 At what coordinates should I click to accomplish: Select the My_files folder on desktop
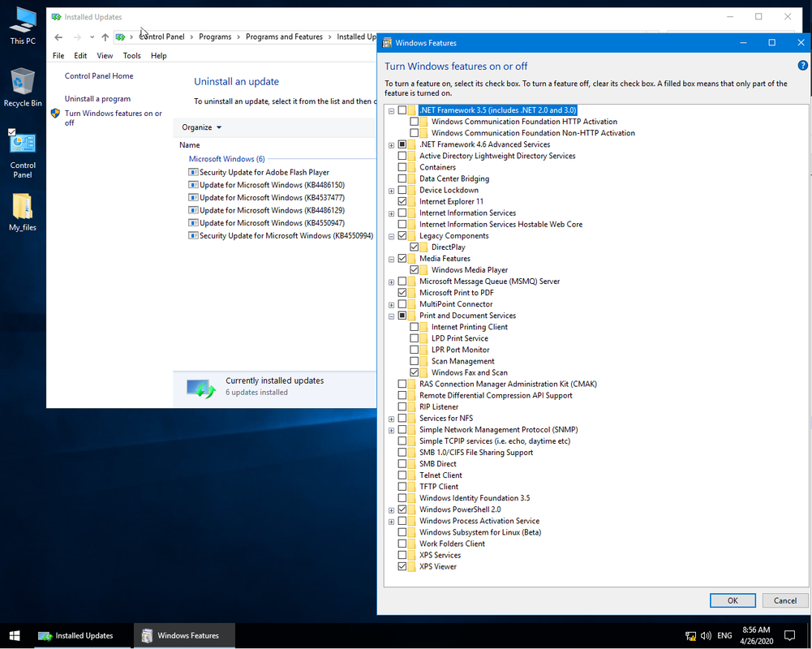[23, 212]
